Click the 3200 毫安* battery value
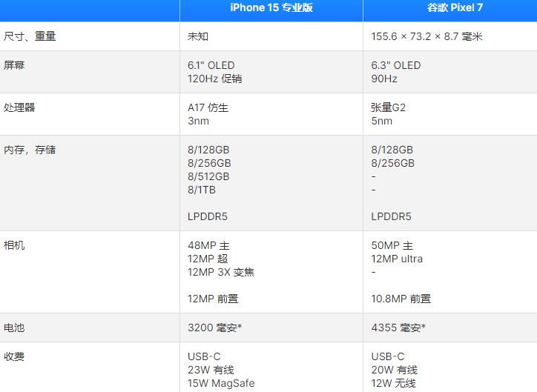Viewport: 537px width, 392px height. [x=215, y=328]
